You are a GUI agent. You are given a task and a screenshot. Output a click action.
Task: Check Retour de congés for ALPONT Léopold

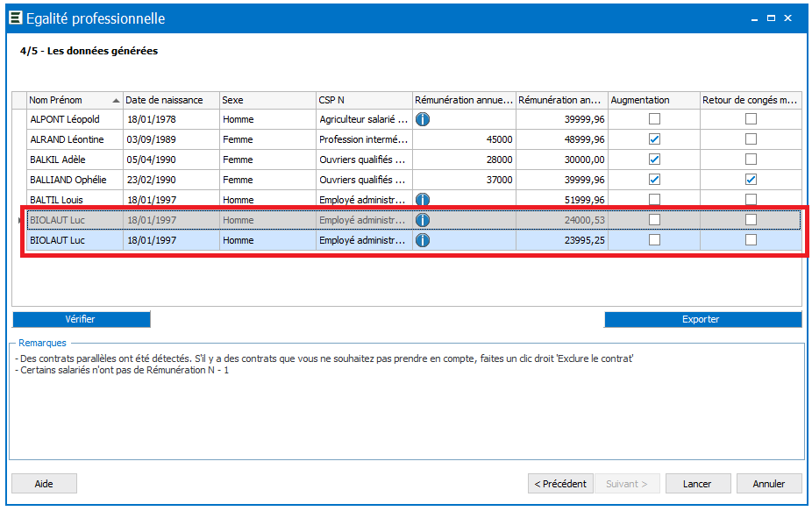click(x=751, y=119)
